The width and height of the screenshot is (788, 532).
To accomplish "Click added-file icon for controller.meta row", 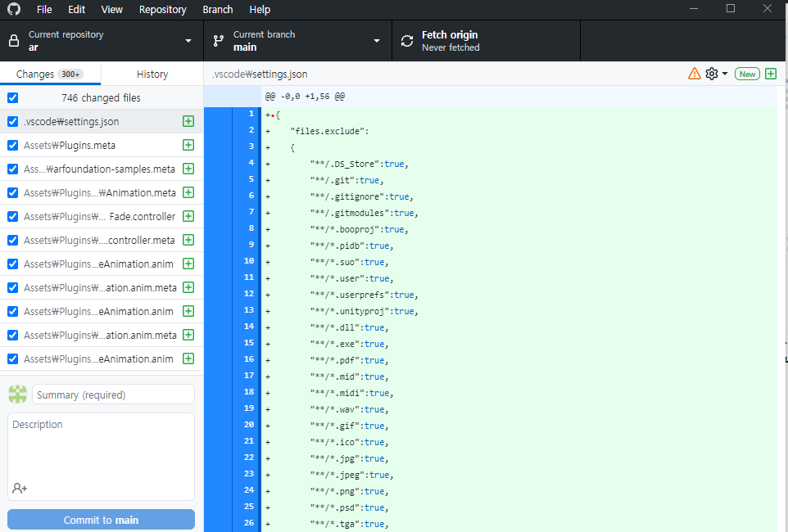I will [188, 240].
